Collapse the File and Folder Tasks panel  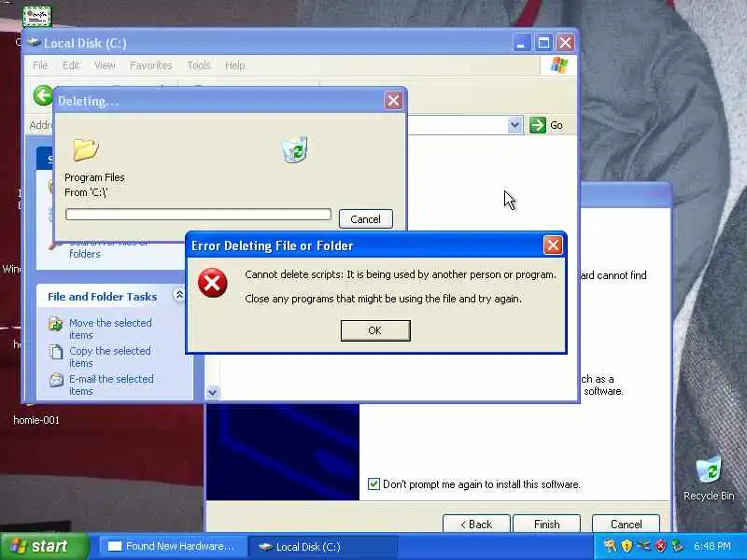click(179, 295)
